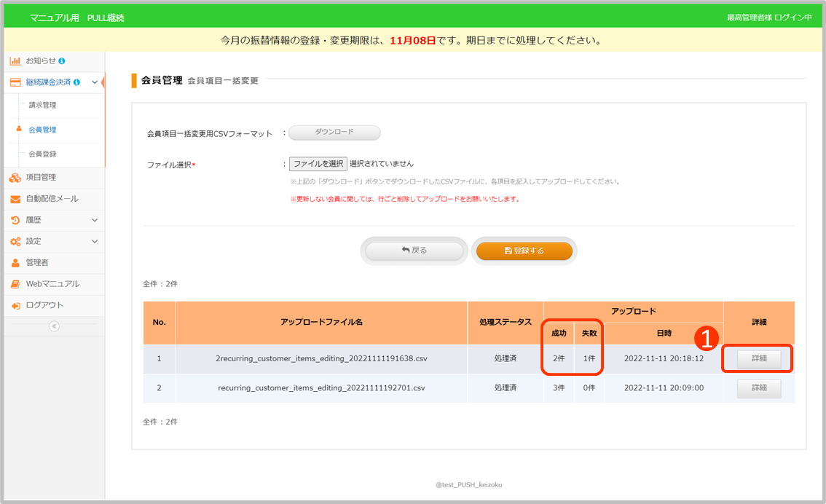Expand the 履歴 menu chevron
The height and width of the screenshot is (504, 826).
point(95,220)
